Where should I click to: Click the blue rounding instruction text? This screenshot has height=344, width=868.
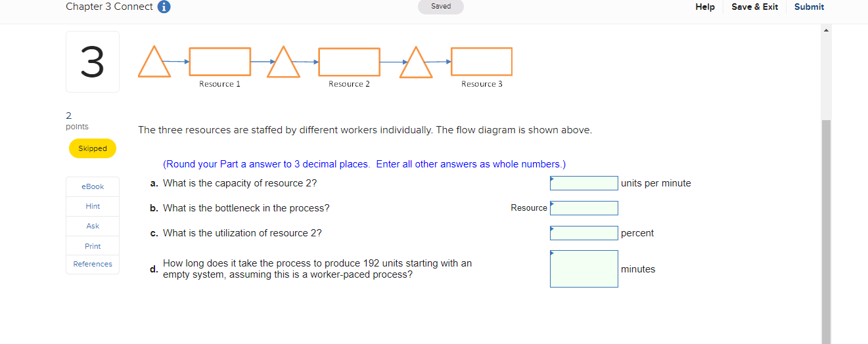(364, 164)
